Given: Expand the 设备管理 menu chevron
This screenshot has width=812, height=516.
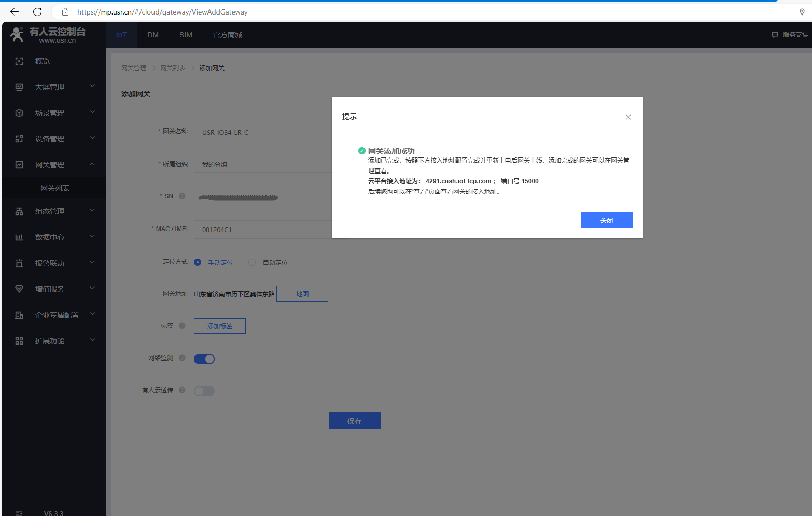Looking at the screenshot, I should pyautogui.click(x=92, y=138).
